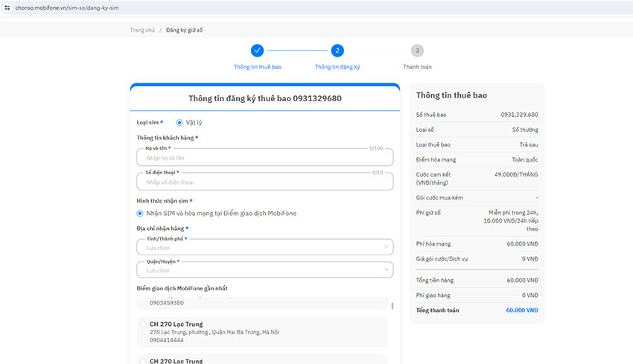The height and width of the screenshot is (364, 633).
Task: Click Số thường value
Action: tap(525, 130)
